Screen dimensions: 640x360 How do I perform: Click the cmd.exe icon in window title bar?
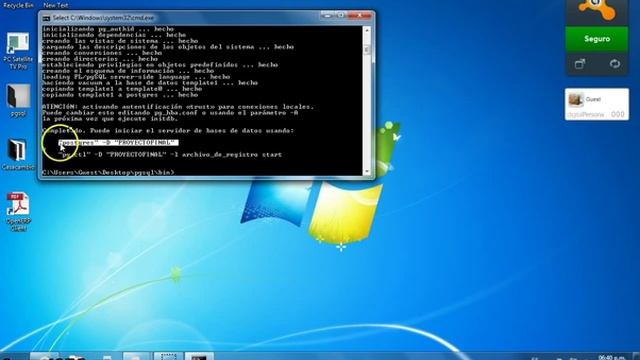tap(46, 18)
